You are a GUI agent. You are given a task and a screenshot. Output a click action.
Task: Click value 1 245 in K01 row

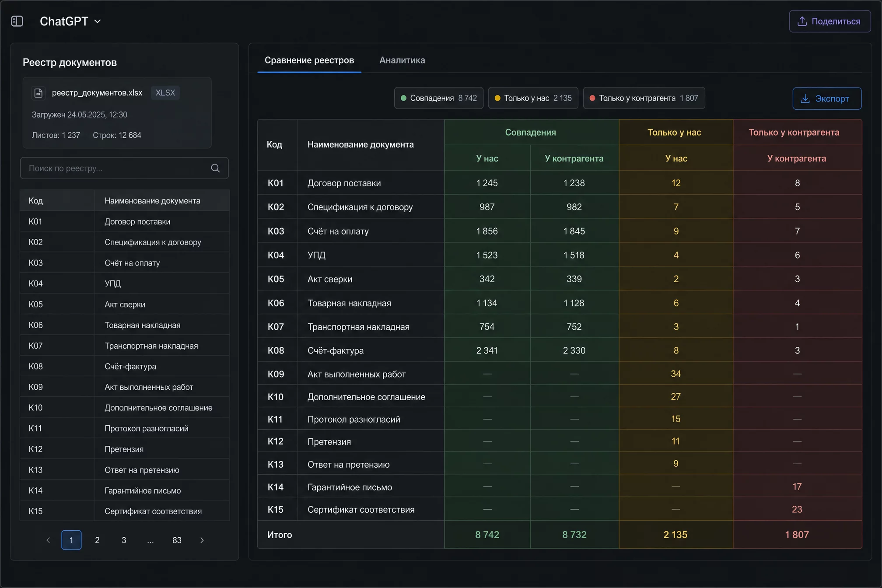click(x=487, y=183)
